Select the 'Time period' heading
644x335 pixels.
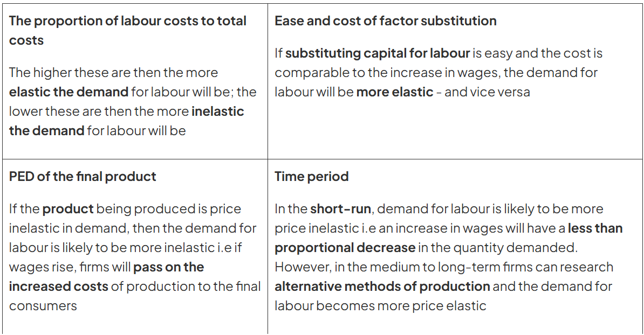[311, 177]
